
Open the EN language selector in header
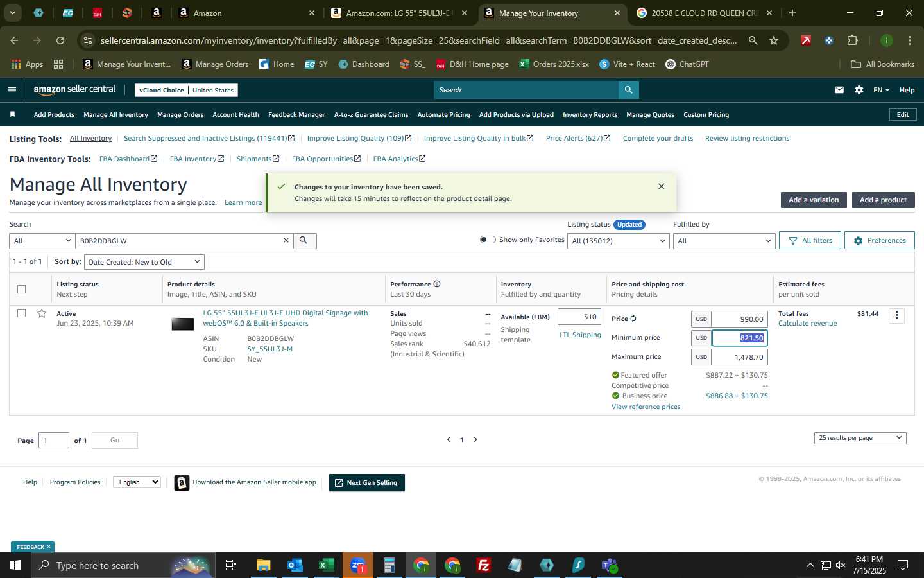[881, 90]
